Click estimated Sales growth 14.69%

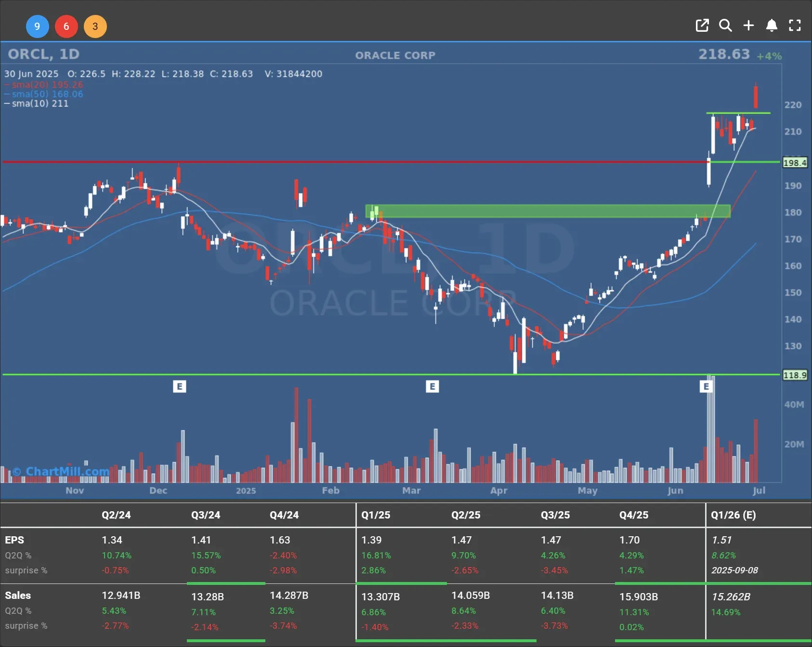726,612
